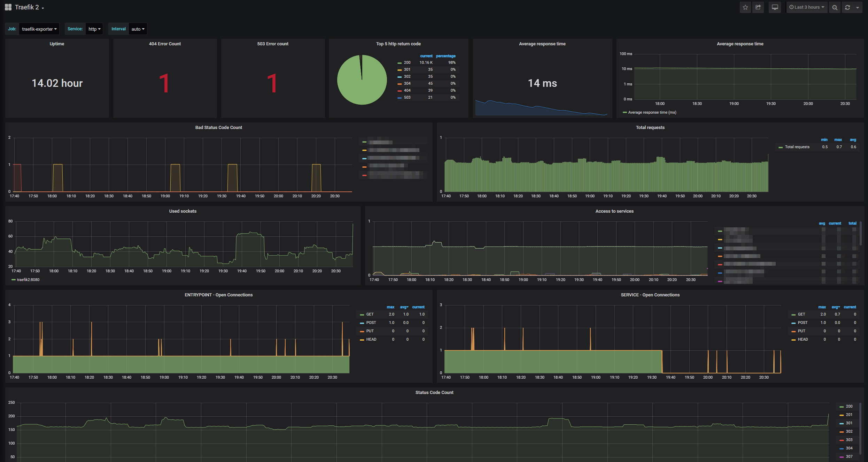The width and height of the screenshot is (868, 462).
Task: Open the Interval auto selector
Action: click(138, 29)
